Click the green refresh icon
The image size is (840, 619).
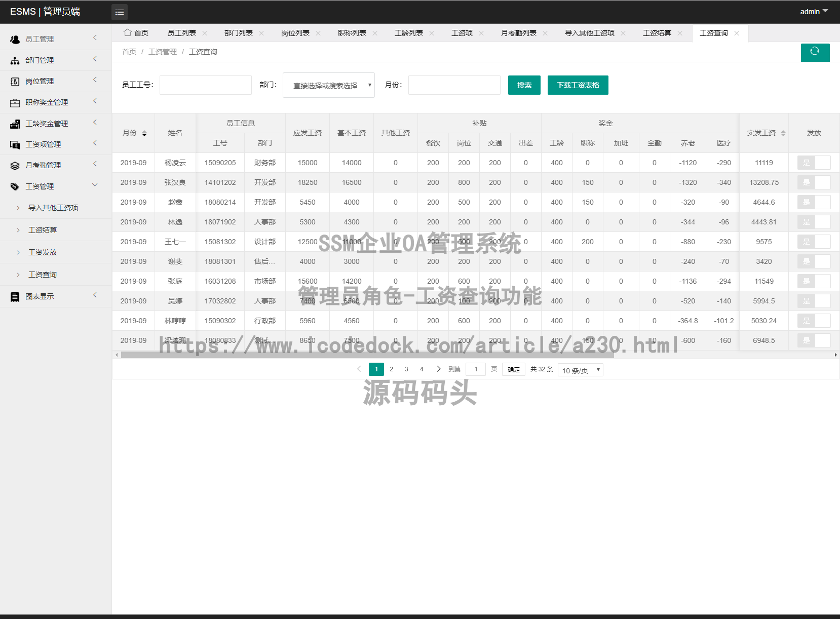pyautogui.click(x=815, y=52)
